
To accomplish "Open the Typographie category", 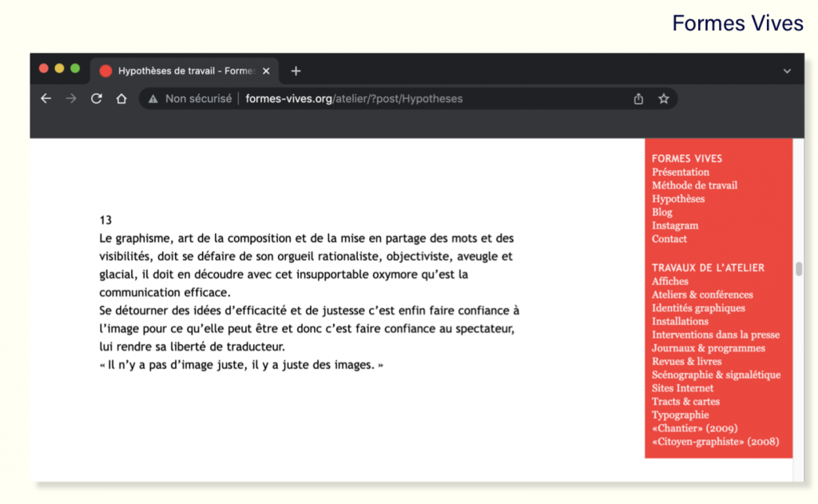I will pos(681,415).
